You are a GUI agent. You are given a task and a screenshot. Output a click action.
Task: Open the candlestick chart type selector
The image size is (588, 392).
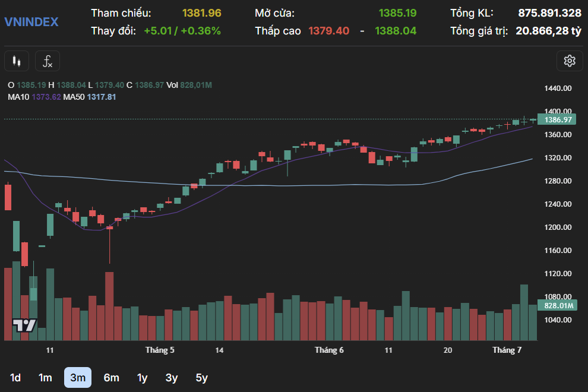[x=17, y=61]
